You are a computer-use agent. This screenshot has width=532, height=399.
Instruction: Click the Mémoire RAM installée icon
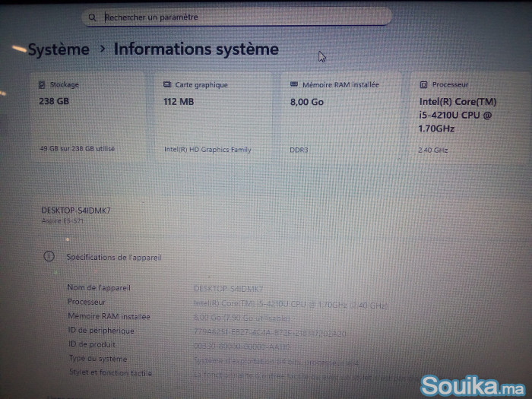click(294, 84)
